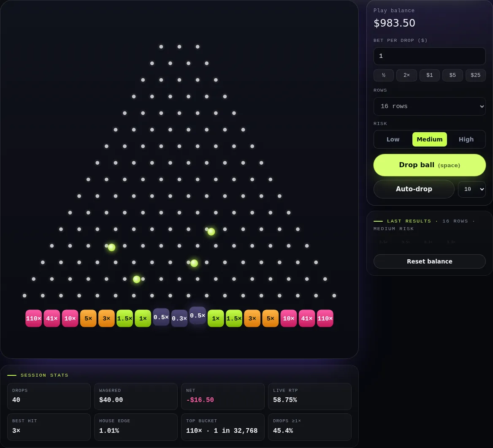Select Low risk
493x448 pixels.
(393, 139)
